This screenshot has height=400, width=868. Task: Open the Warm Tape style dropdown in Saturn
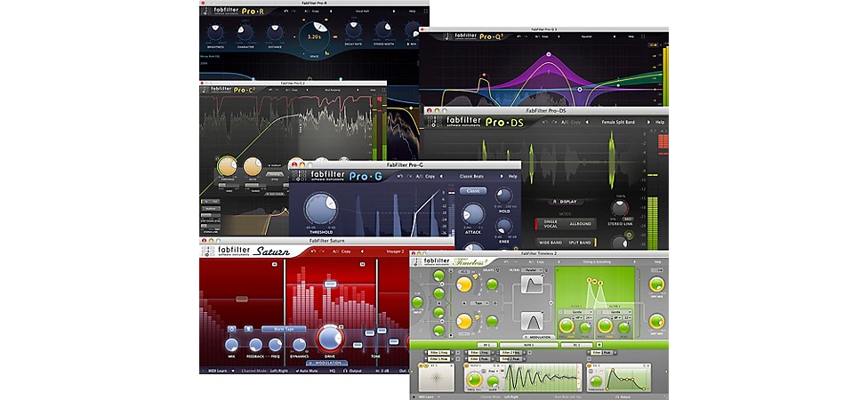pyautogui.click(x=284, y=329)
